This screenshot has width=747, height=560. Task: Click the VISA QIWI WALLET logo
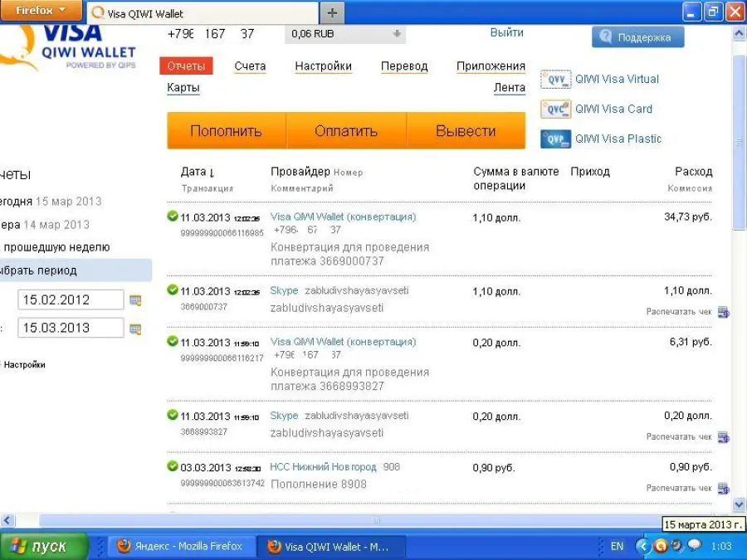pos(68,47)
